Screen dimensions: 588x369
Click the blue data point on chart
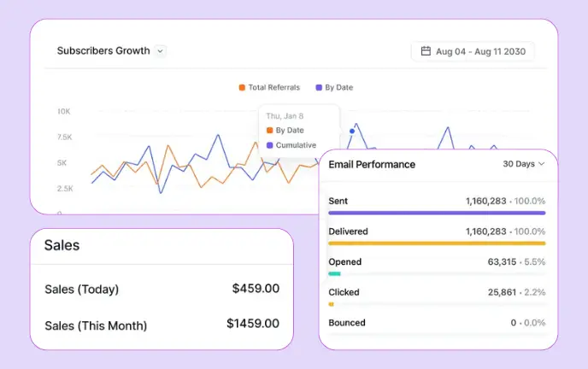tap(352, 132)
